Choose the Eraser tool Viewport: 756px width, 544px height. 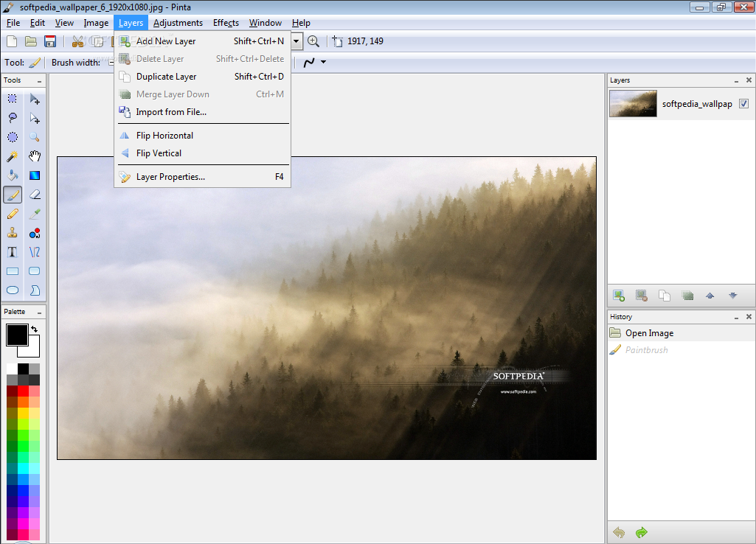35,195
